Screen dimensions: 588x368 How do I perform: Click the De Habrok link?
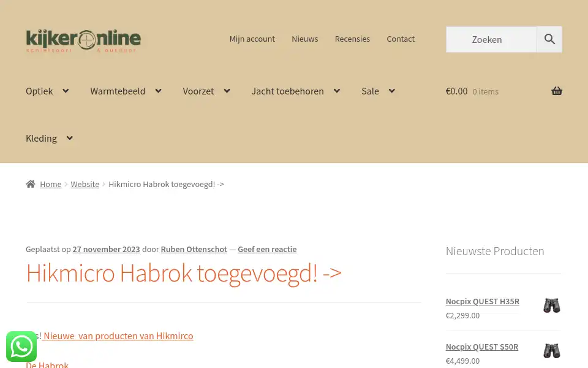47,364
